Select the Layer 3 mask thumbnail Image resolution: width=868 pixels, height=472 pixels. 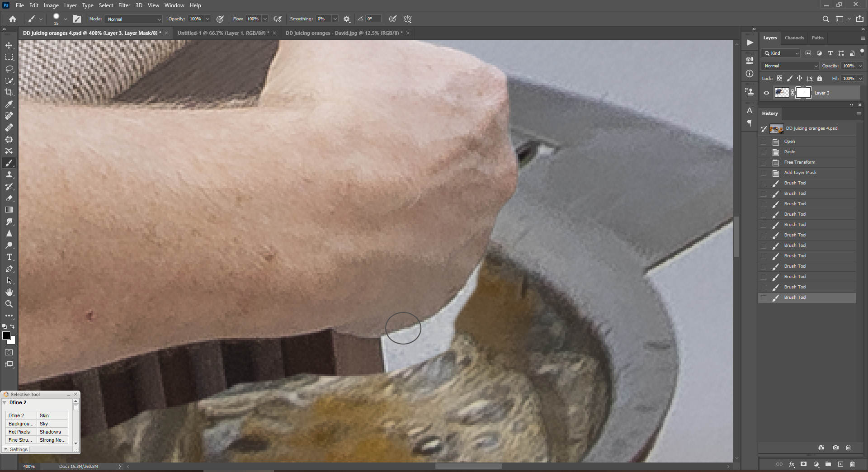(803, 93)
